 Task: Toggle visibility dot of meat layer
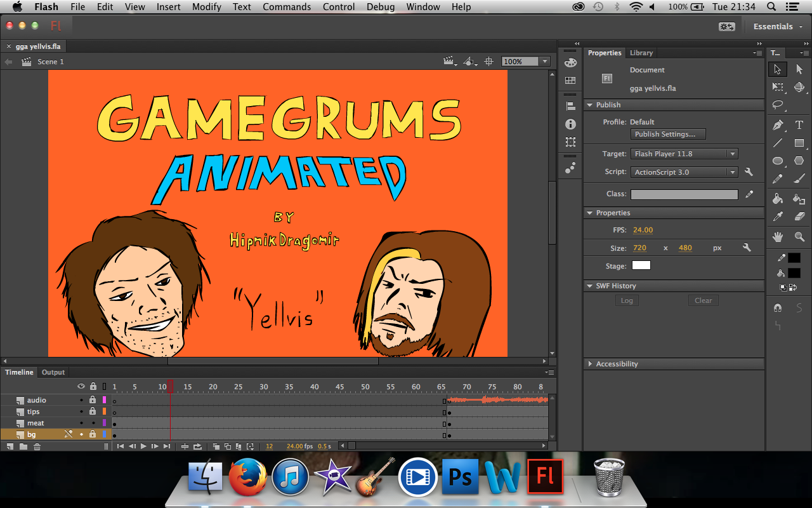click(81, 423)
